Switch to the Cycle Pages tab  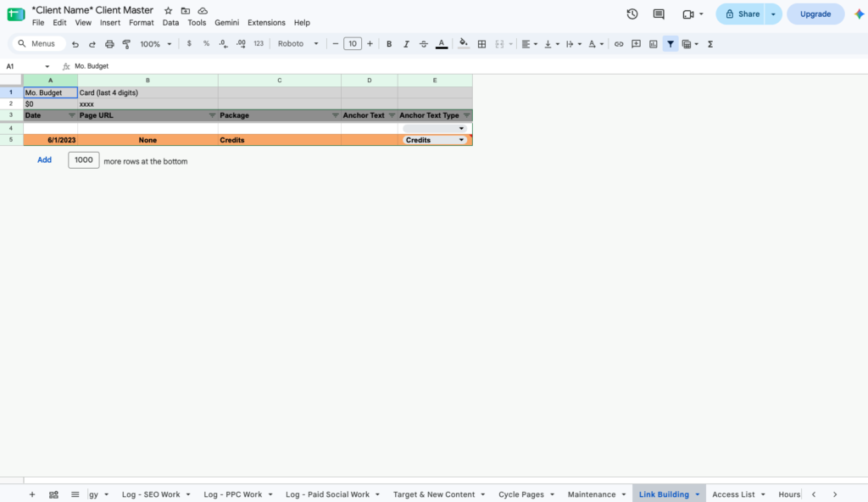tap(521, 494)
